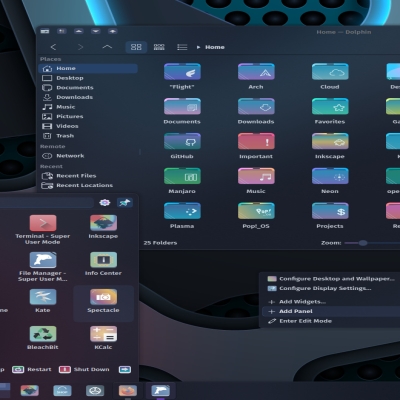Image resolution: width=400 pixels, height=400 pixels.
Task: Choose Configure Display Settings...
Action: [x=331, y=288]
